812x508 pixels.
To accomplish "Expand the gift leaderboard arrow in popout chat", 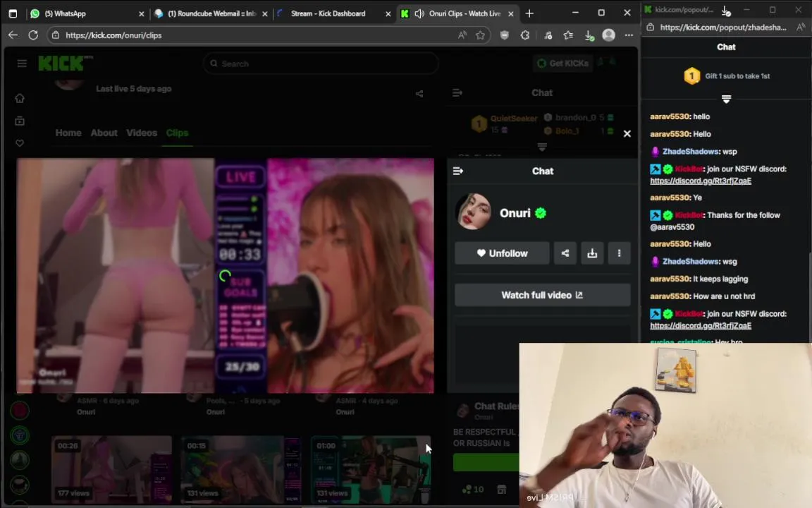I will coord(726,99).
